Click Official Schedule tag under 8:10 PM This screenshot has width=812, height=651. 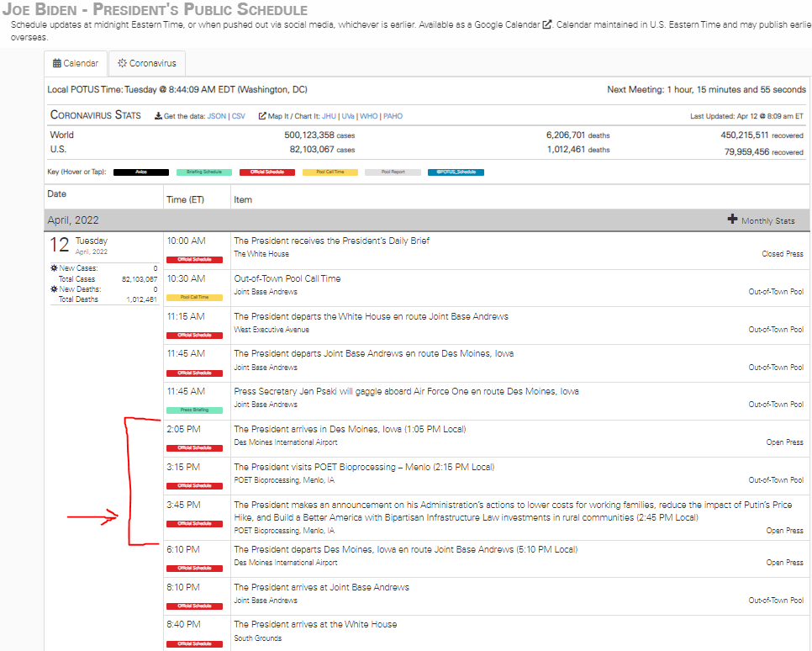click(194, 606)
